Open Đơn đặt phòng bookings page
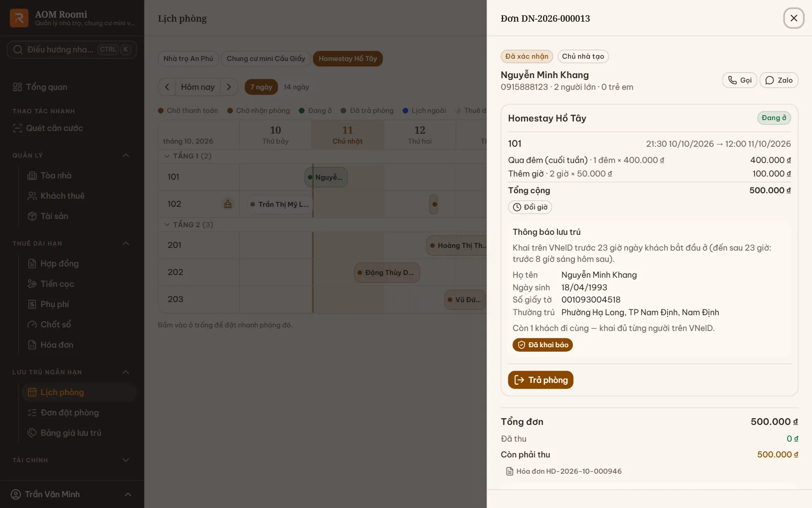Image resolution: width=812 pixels, height=508 pixels. pos(79,412)
